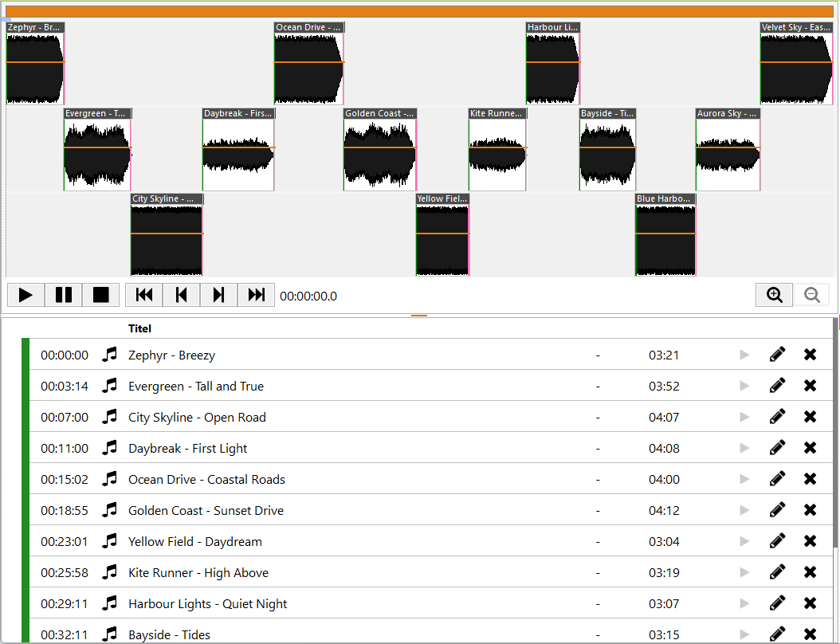The width and height of the screenshot is (840, 644).
Task: Skip to the next track
Action: (x=218, y=295)
